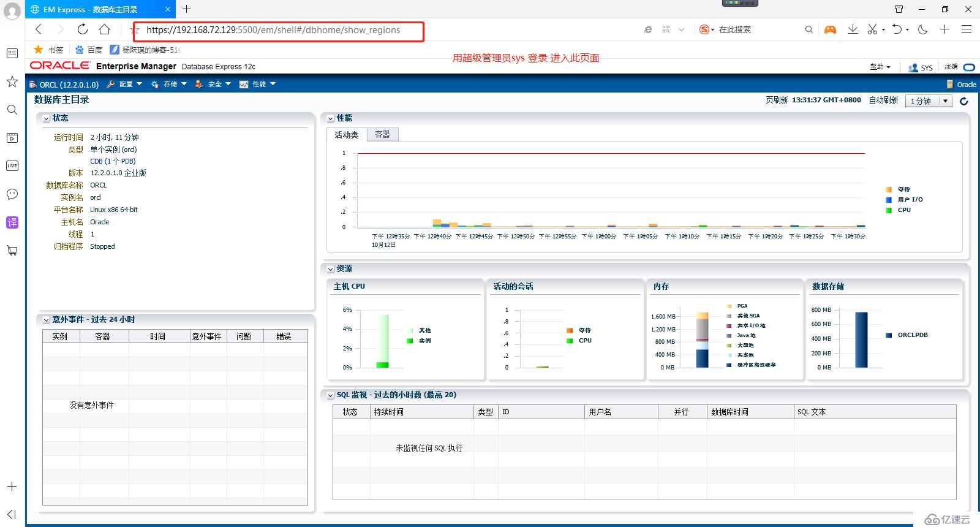Click the scissors screenshot tool
This screenshot has width=980, height=527.
(872, 29)
